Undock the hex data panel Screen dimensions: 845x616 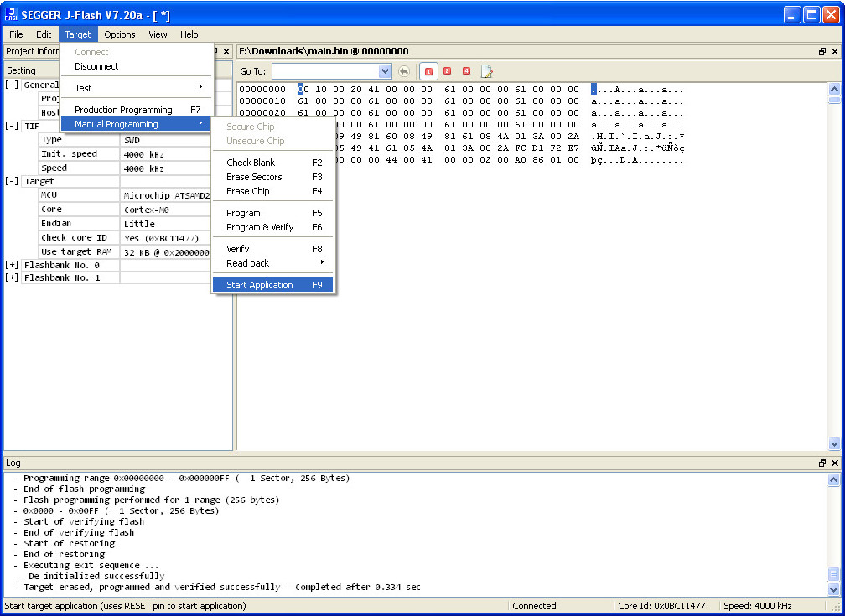(x=822, y=51)
